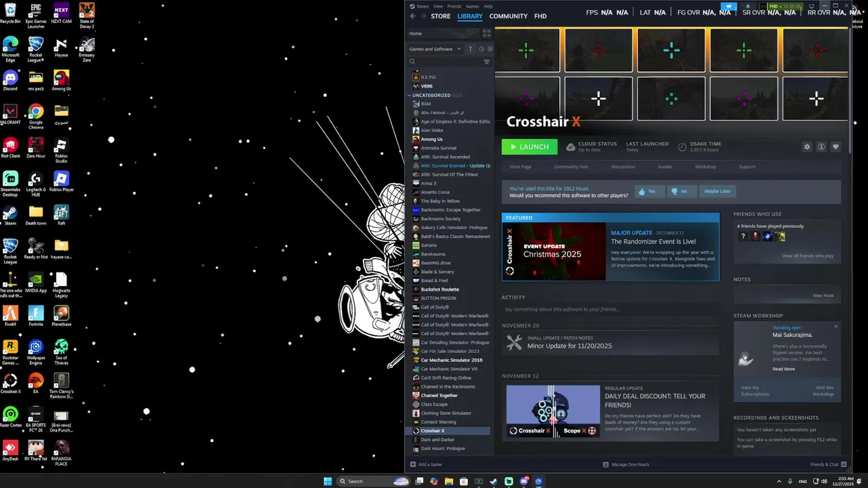
Task: Click View all friends who play
Action: [x=808, y=256]
